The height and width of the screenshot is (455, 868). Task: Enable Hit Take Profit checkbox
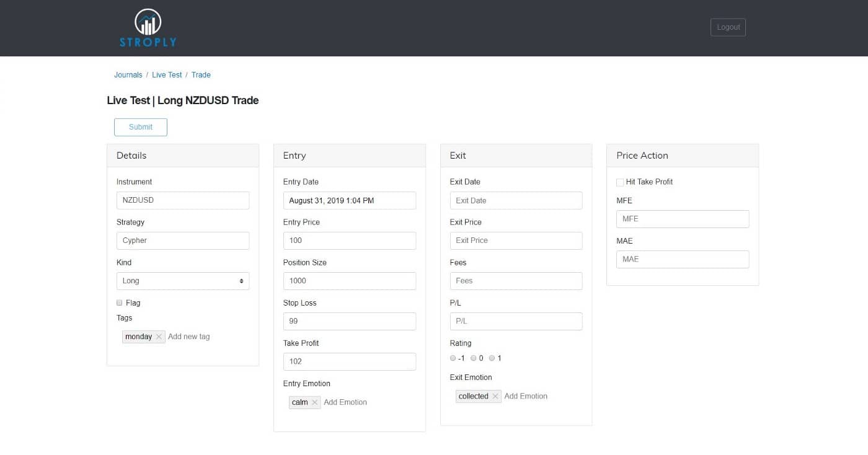coord(620,182)
